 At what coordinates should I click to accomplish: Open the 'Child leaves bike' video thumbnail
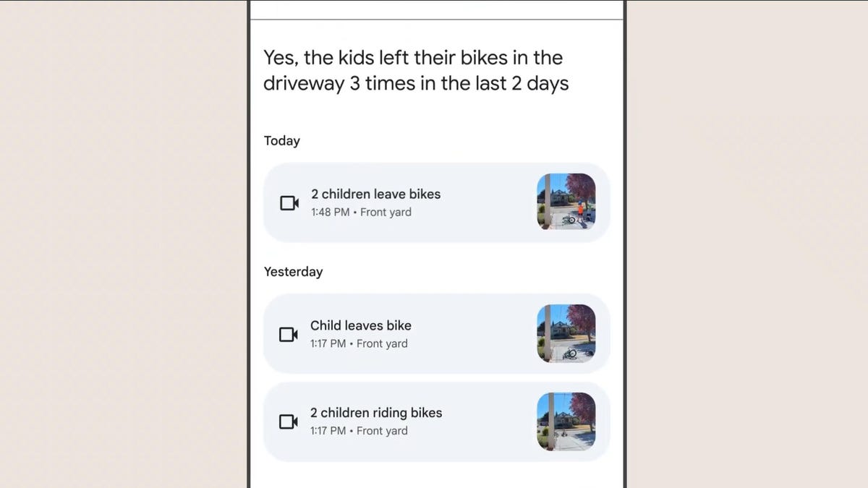click(x=567, y=333)
